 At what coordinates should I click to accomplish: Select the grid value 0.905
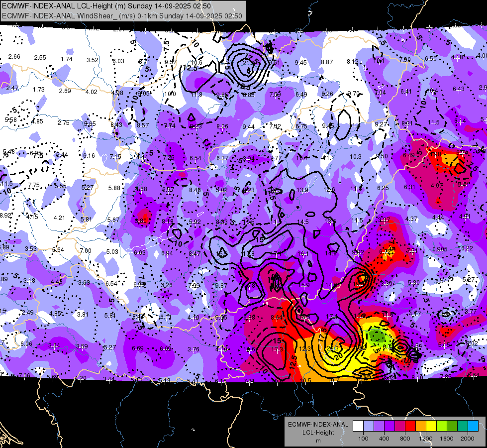[x=440, y=249]
